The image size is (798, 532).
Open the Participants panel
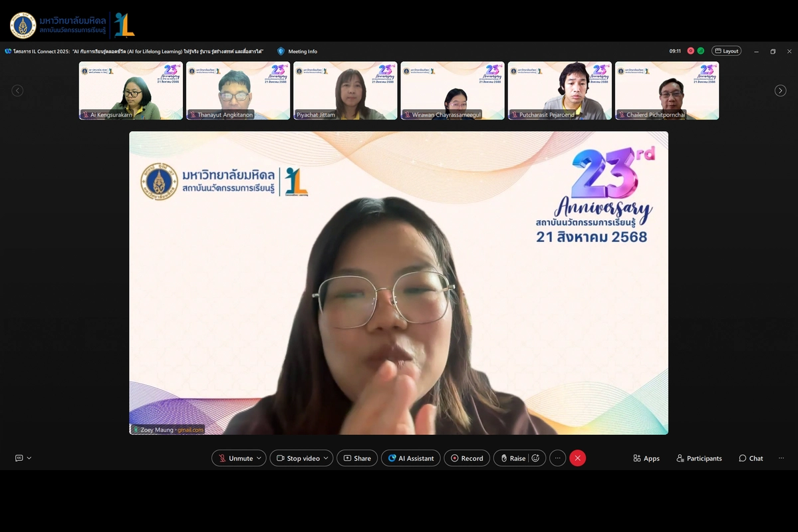click(x=698, y=458)
